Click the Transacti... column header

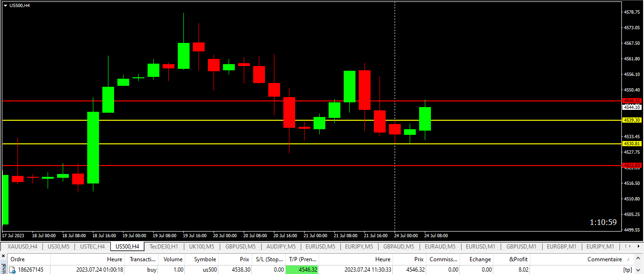click(142, 259)
